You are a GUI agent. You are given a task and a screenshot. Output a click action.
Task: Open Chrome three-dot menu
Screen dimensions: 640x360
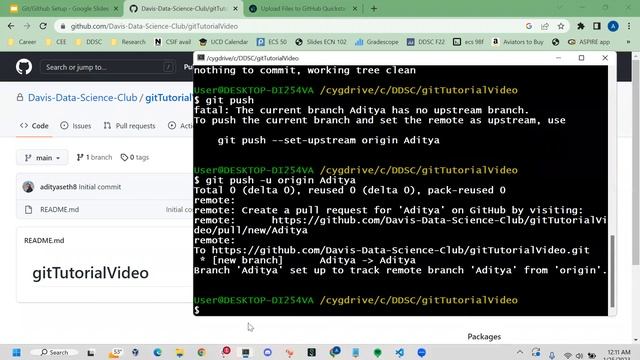629,26
